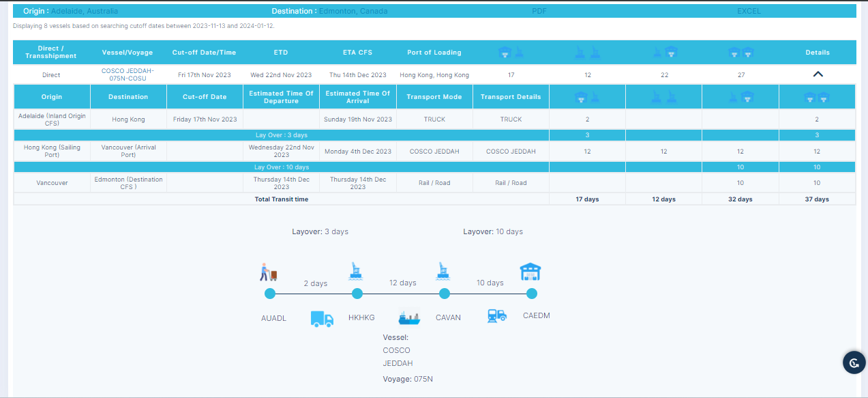Open the floating chat widget icon

[x=854, y=362]
